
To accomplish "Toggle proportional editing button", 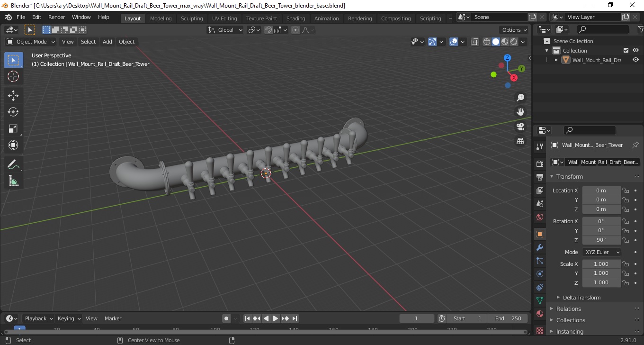I will 295,30.
